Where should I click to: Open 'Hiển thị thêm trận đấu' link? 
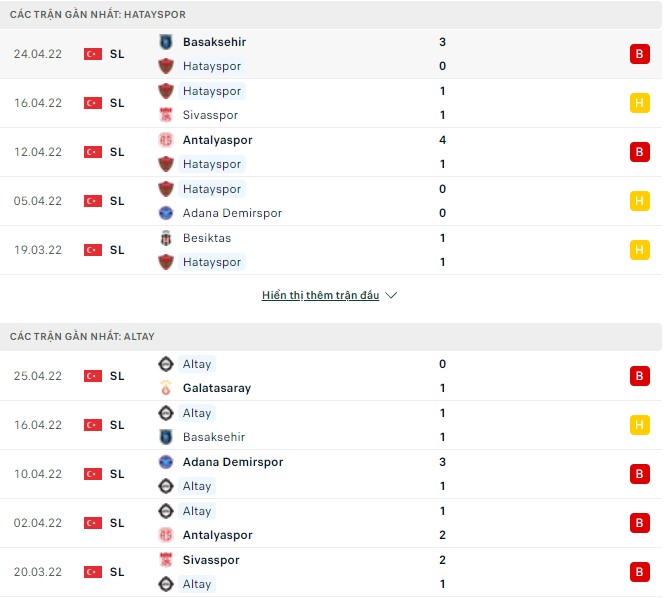[x=320, y=296]
